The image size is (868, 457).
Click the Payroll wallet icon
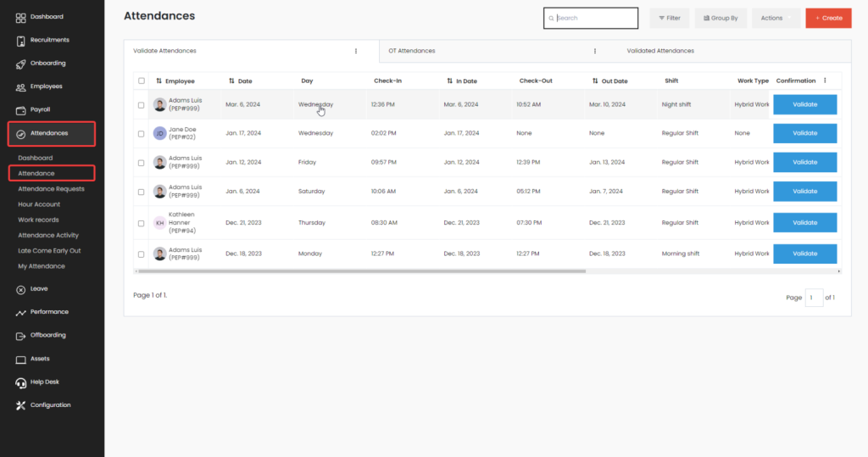21,110
